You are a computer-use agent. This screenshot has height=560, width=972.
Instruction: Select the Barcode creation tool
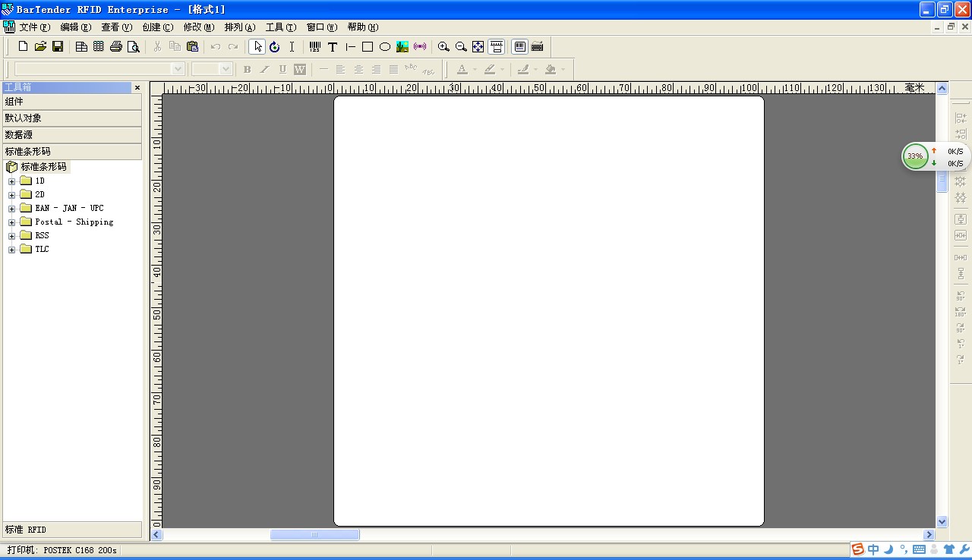click(315, 46)
